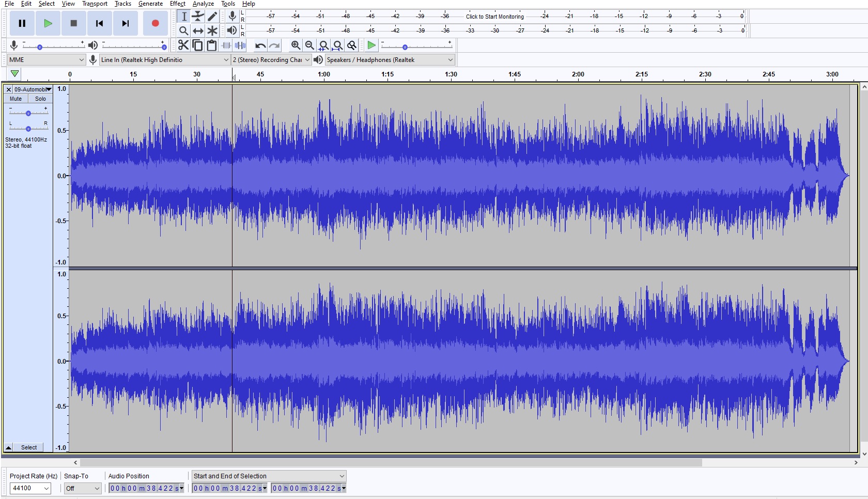Copy selection with the Copy icon

click(x=197, y=45)
